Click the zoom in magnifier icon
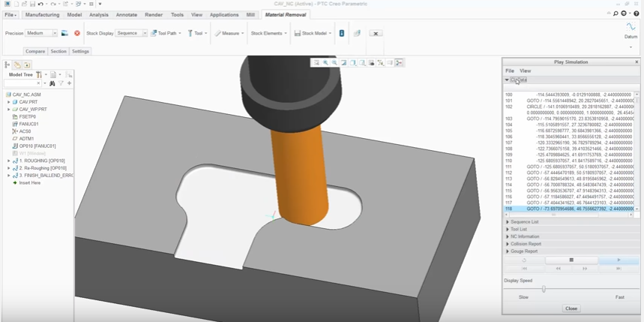644x322 pixels. 325,63
